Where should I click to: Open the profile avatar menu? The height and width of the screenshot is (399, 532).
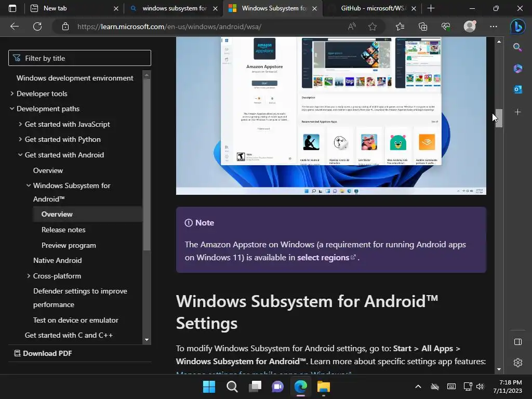[x=470, y=26]
